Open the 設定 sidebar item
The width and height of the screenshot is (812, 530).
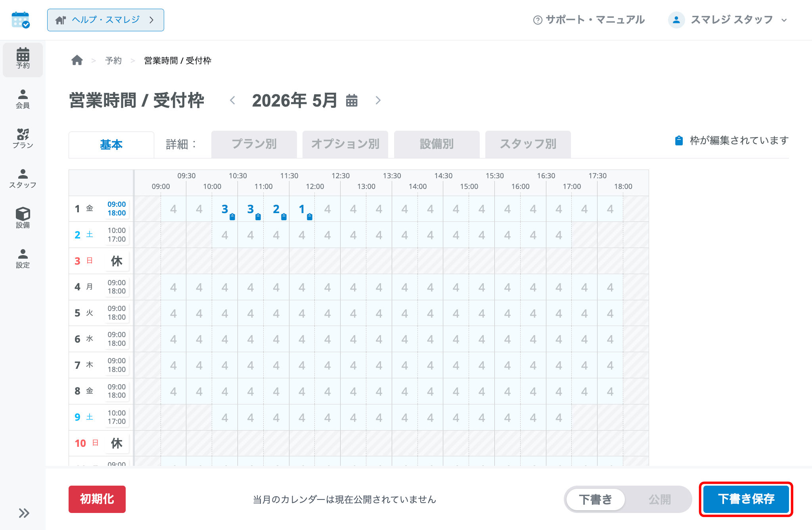pyautogui.click(x=23, y=258)
